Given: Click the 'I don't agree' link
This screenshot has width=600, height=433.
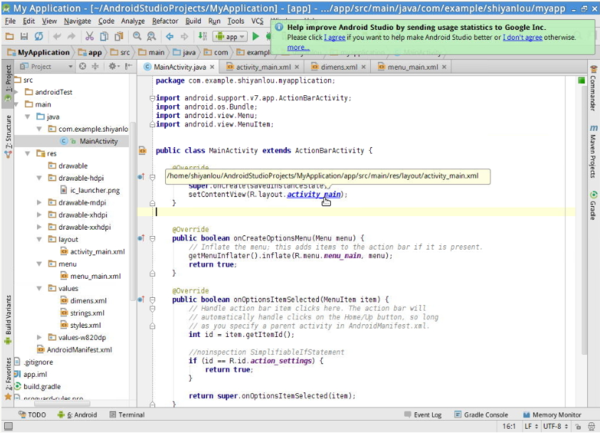Looking at the screenshot, I should 522,37.
